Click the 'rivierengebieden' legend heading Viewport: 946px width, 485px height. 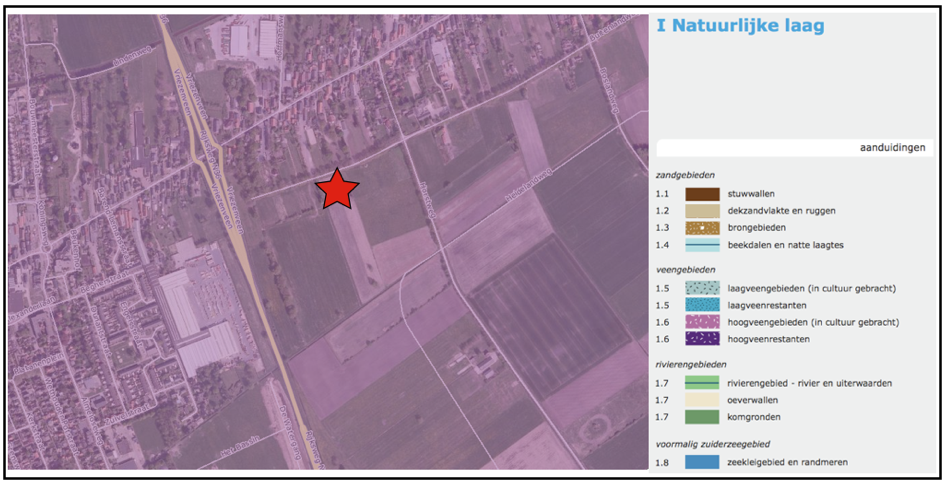pos(691,364)
